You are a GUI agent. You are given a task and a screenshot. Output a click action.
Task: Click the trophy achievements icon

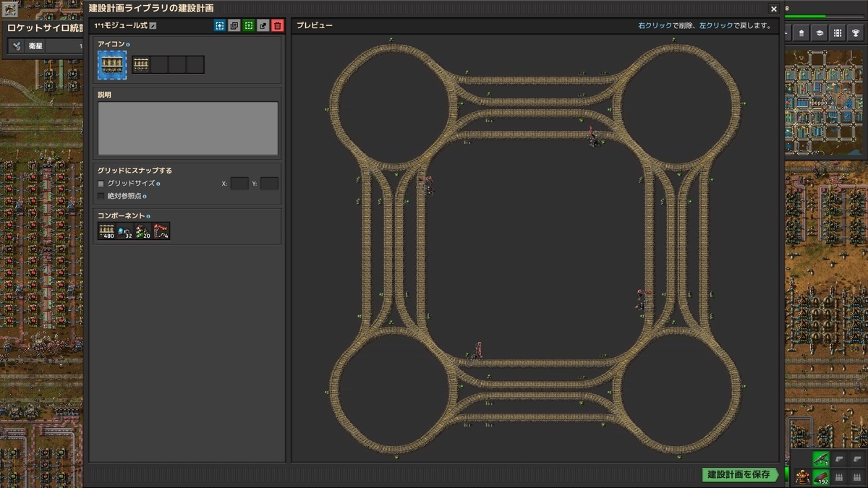pyautogui.click(x=856, y=33)
